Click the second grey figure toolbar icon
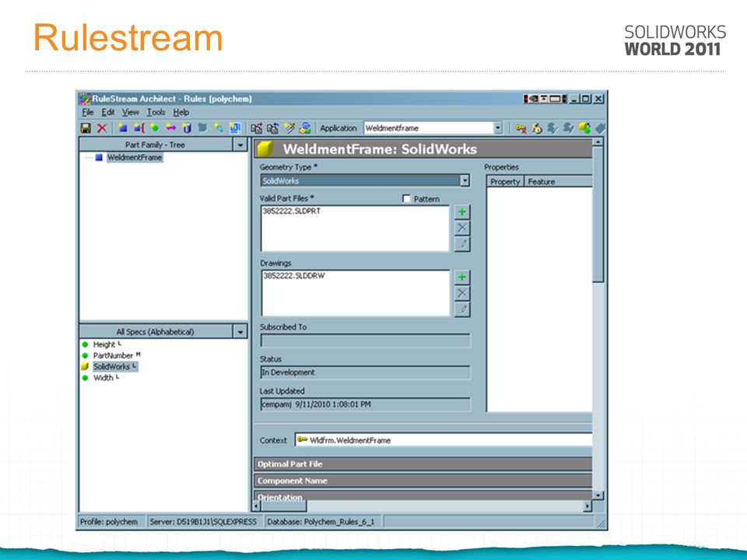This screenshot has height=560, width=747. coord(568,128)
